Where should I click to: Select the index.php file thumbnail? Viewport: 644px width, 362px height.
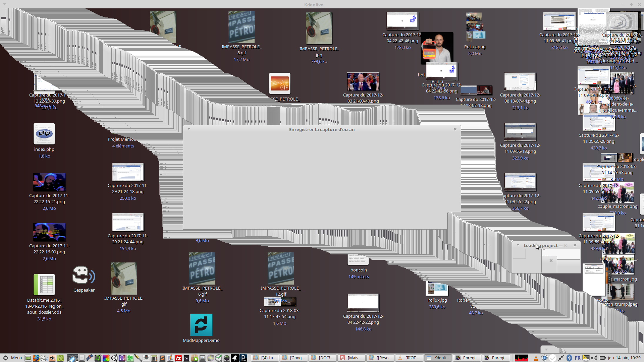point(44,134)
